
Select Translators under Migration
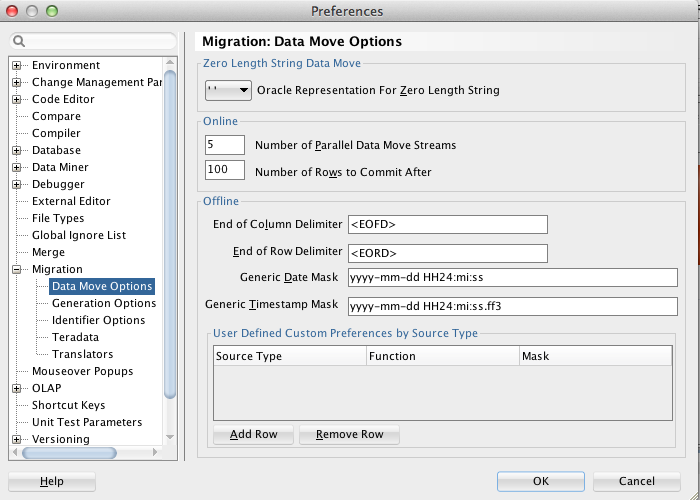point(83,354)
